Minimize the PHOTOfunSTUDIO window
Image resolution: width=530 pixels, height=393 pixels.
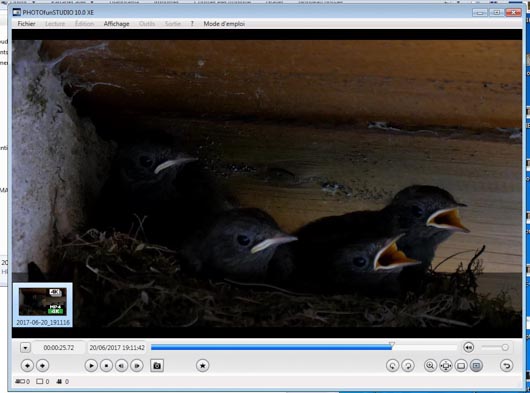pyautogui.click(x=480, y=13)
